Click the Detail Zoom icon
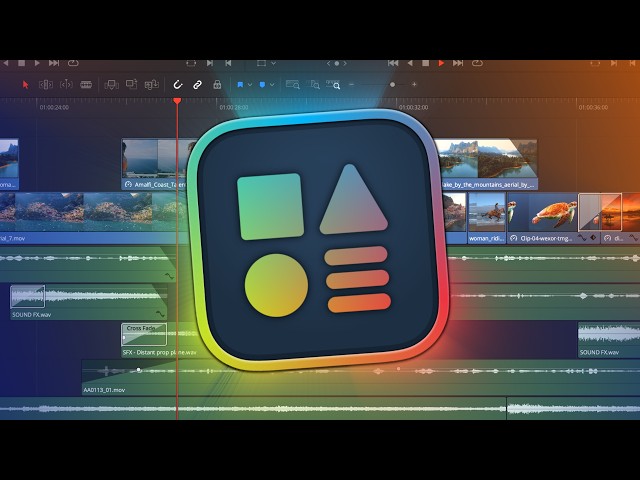 (313, 84)
